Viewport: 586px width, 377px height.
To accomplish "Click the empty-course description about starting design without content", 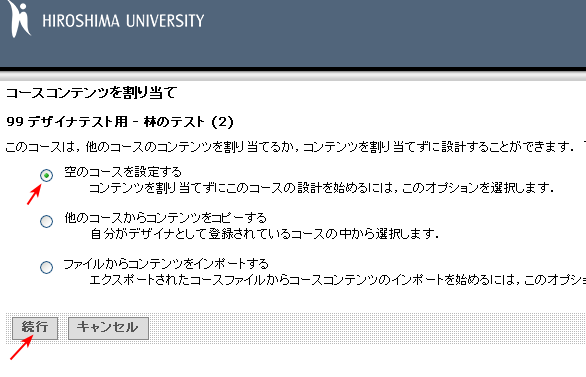I will (x=321, y=188).
